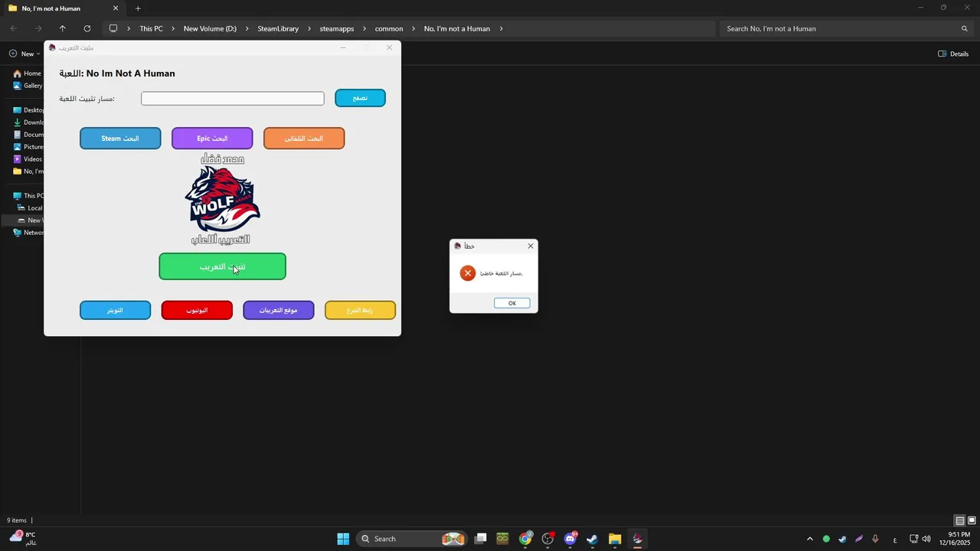
Task: Click the orange automatic search button
Action: pos(304,139)
